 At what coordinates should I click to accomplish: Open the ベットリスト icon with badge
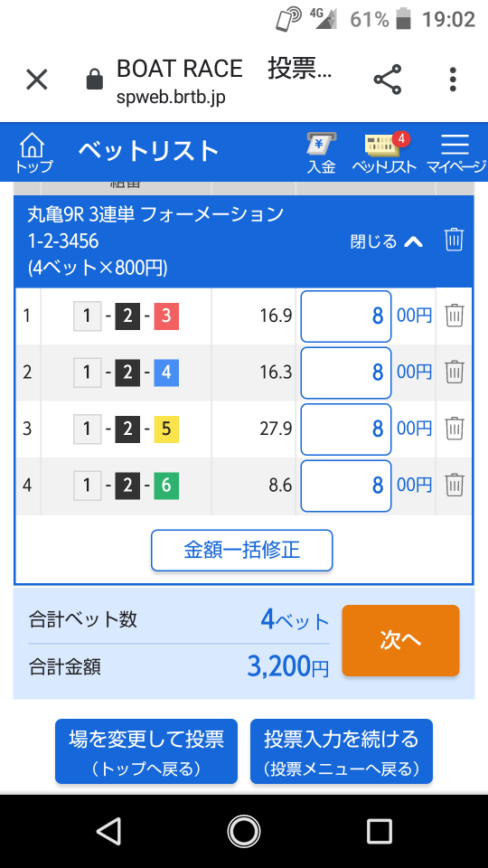pos(384,154)
